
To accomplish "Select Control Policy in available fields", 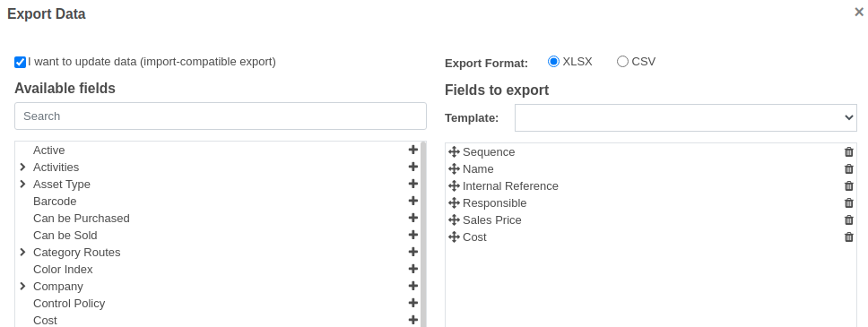I will pyautogui.click(x=69, y=303).
